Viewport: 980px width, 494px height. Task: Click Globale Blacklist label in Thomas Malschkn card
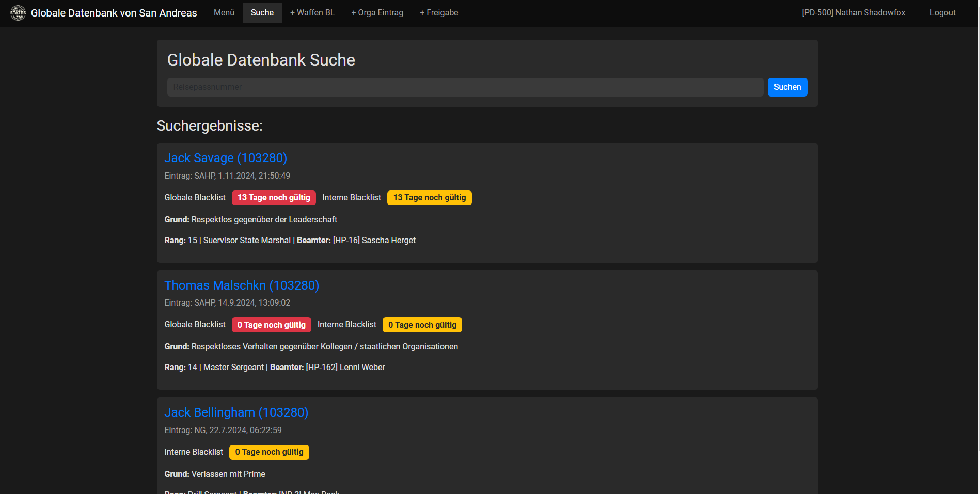(x=195, y=325)
